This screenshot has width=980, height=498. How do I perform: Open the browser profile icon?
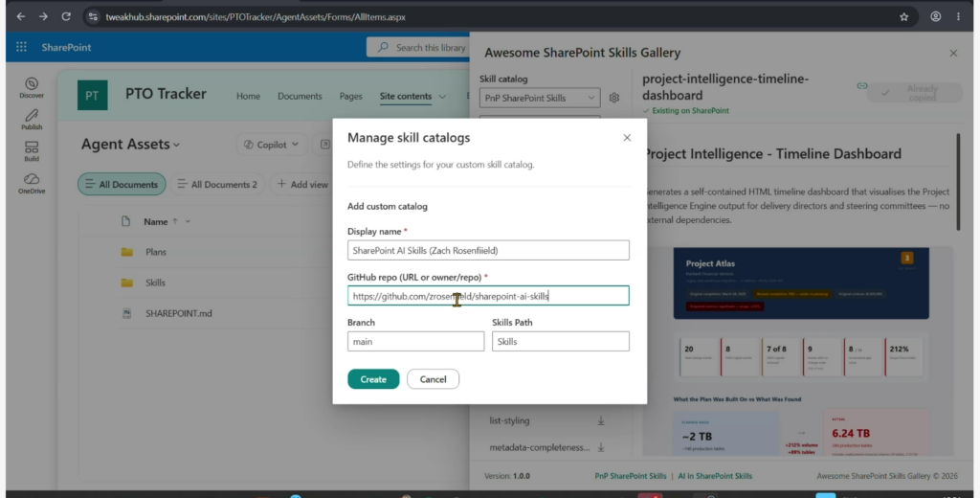pos(936,17)
